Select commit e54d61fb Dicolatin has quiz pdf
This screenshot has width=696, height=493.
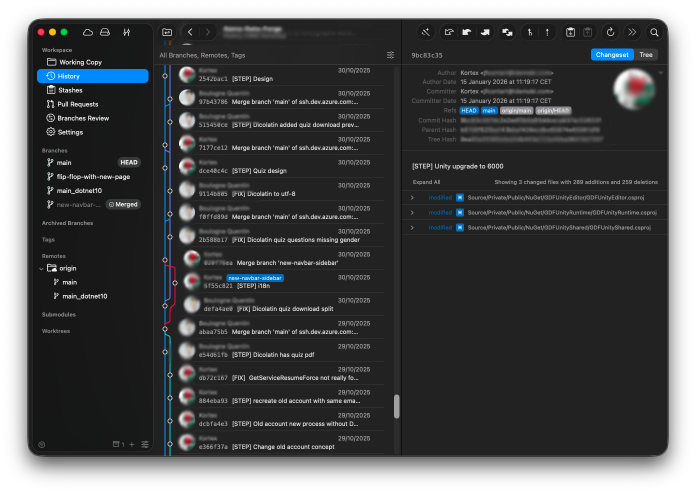click(x=281, y=351)
